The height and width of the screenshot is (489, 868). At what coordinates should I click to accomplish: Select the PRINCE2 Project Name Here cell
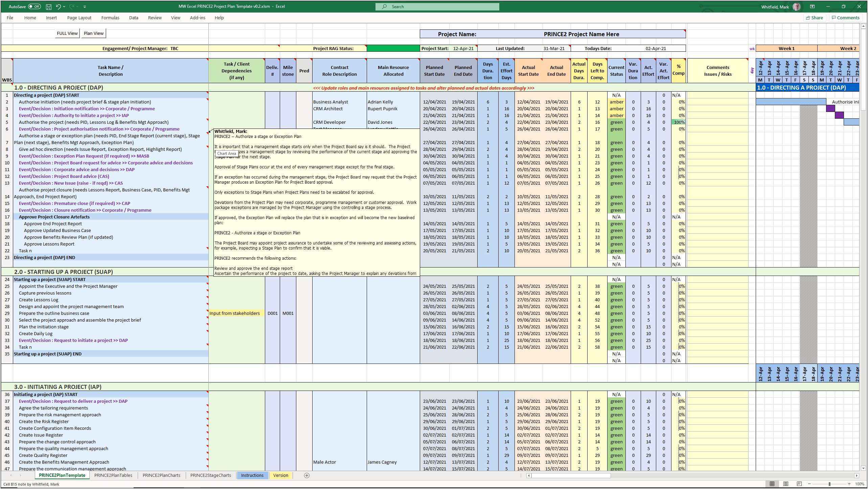[581, 34]
